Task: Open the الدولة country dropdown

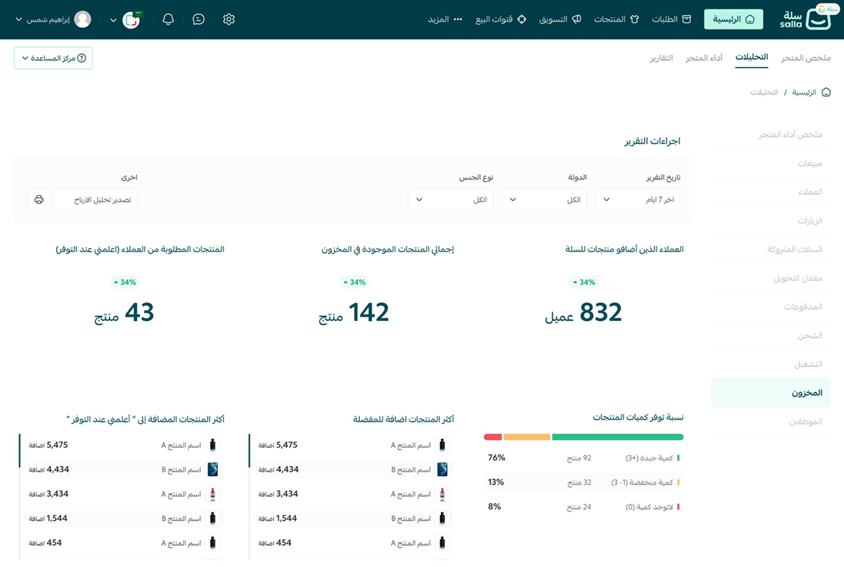Action: coord(544,200)
